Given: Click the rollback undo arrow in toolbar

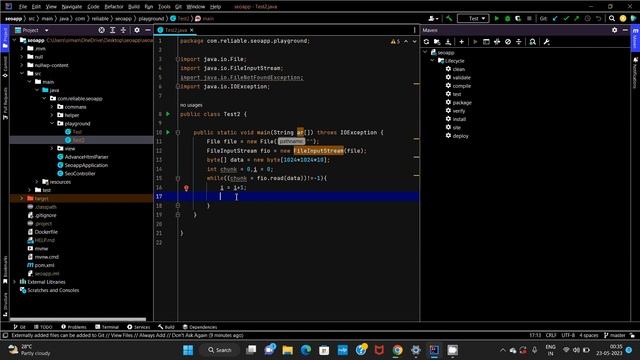Looking at the screenshot, I should (x=598, y=18).
